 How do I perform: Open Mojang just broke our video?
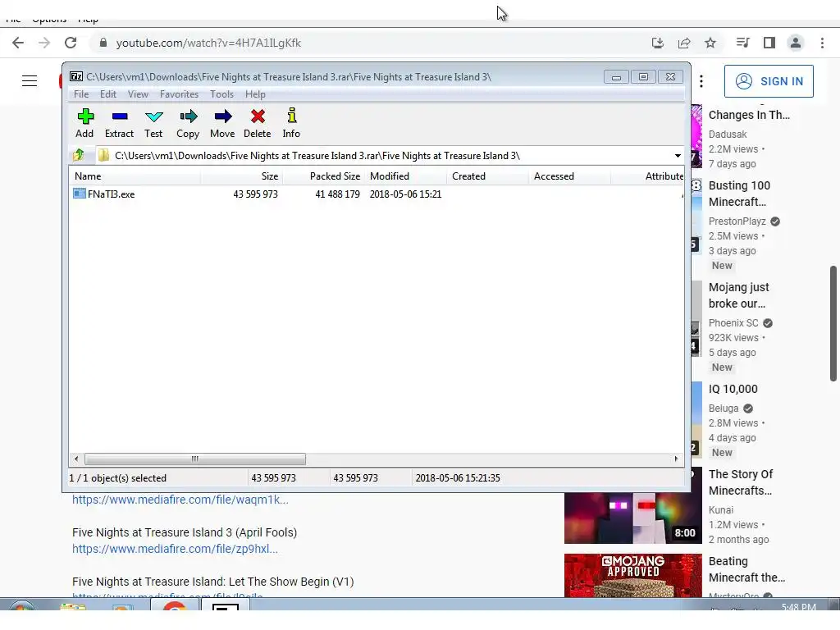739,295
